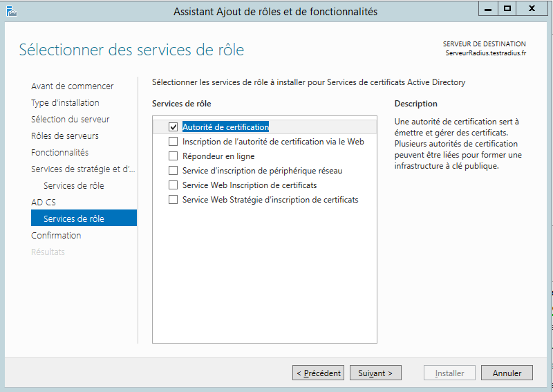Go to Avant de commencer step
This screenshot has width=553, height=392.
click(73, 86)
